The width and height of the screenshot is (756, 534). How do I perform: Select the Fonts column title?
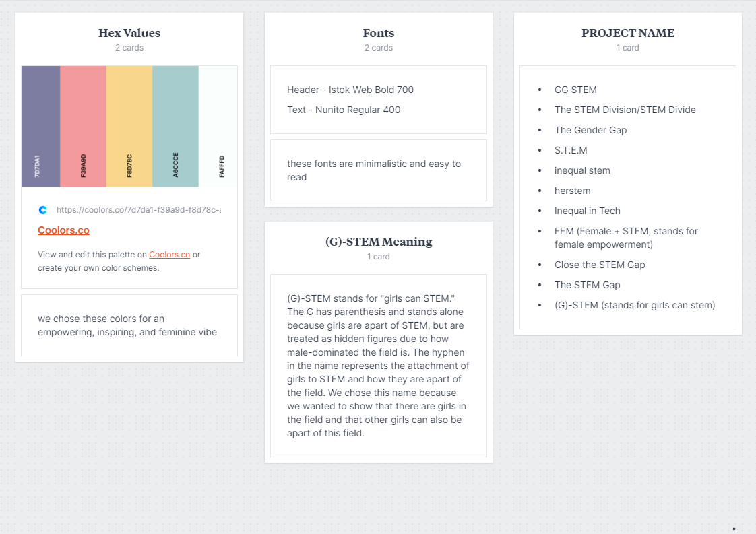[x=379, y=33]
